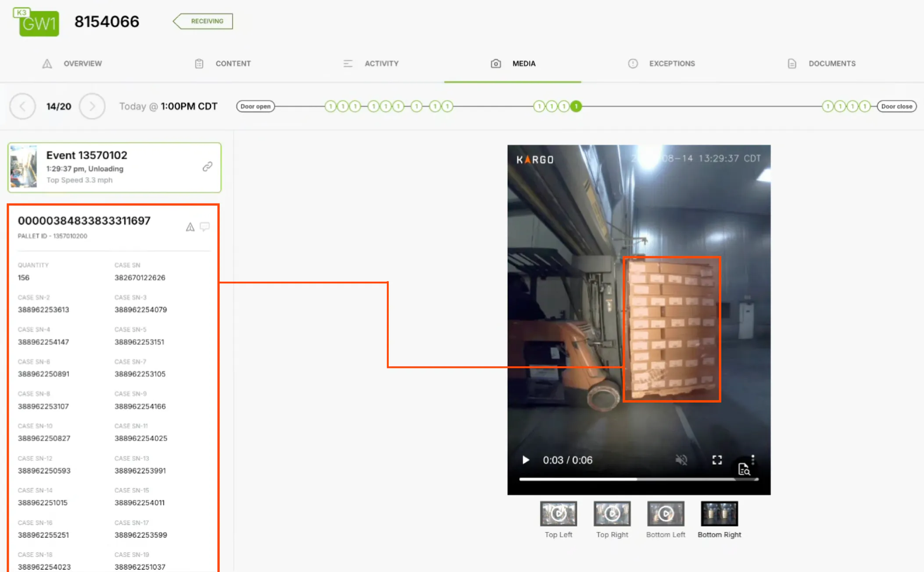
Task: Click Case SN value 382670122626
Action: [140, 278]
